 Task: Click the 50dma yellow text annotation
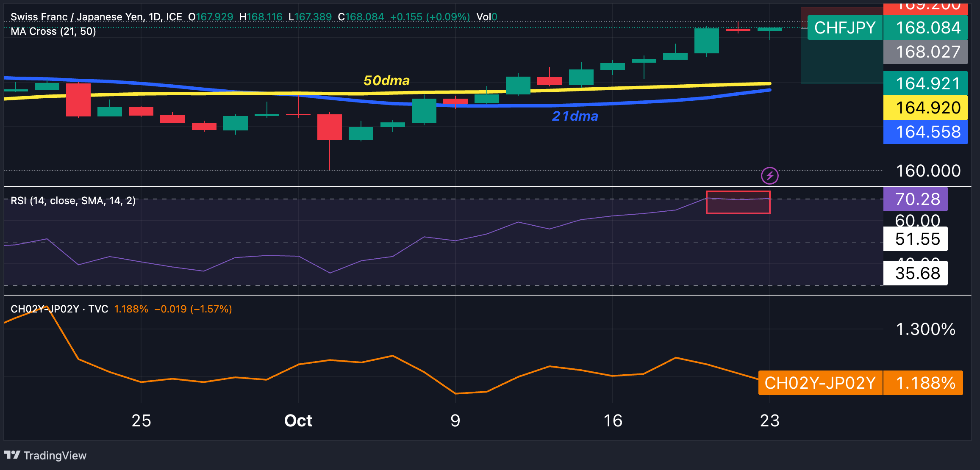coord(386,80)
